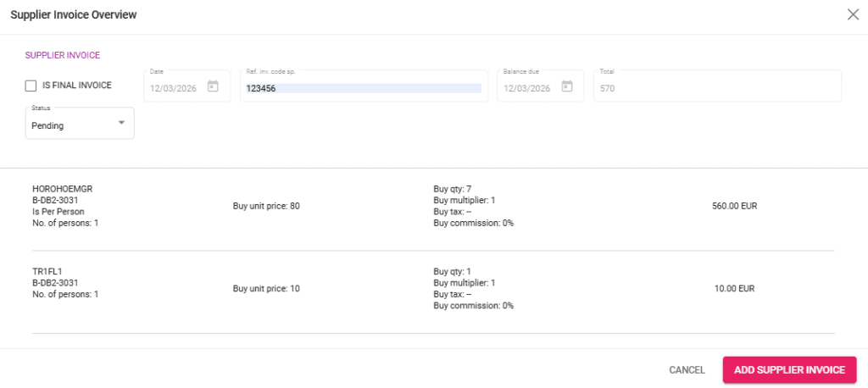Image resolution: width=868 pixels, height=388 pixels.
Task: Select the TR1FL1 line item
Action: [49, 271]
